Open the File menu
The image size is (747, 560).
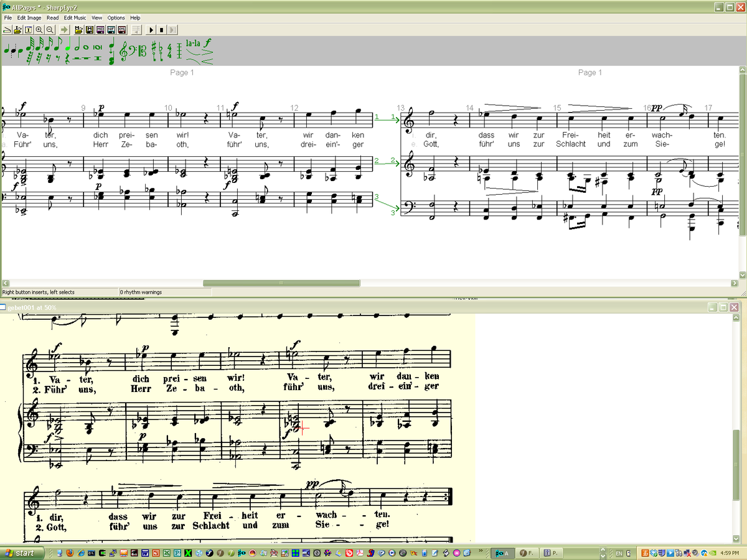click(x=8, y=18)
